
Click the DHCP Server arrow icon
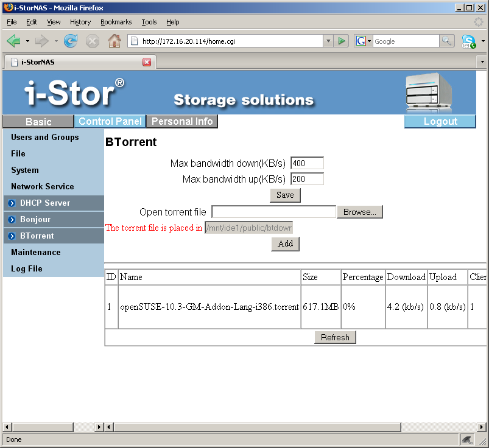click(12, 203)
